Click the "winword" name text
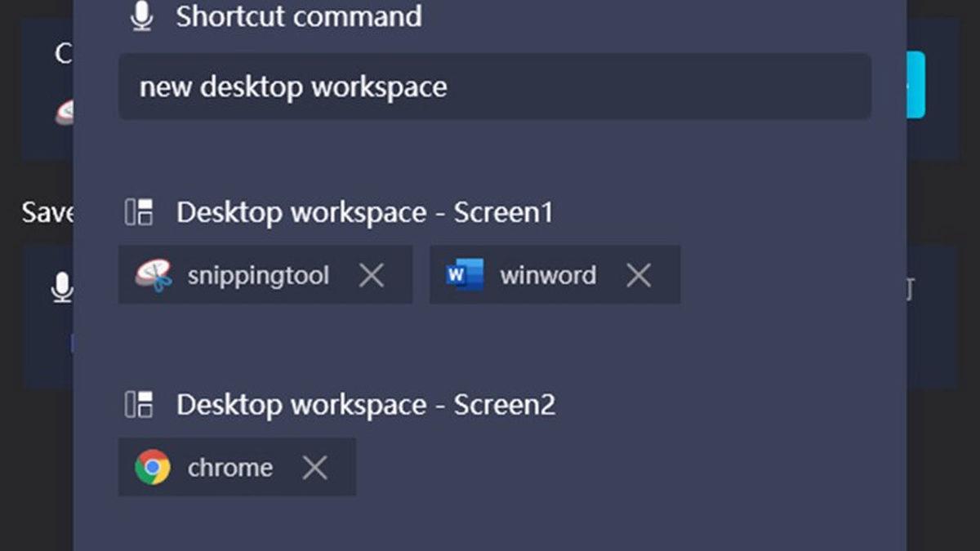The height and width of the screenshot is (551, 980). (x=548, y=276)
